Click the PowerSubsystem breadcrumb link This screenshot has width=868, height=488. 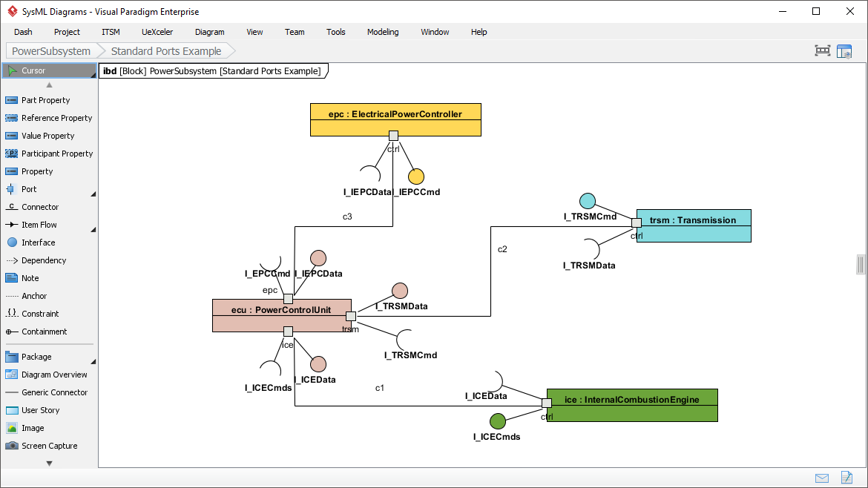pos(50,51)
